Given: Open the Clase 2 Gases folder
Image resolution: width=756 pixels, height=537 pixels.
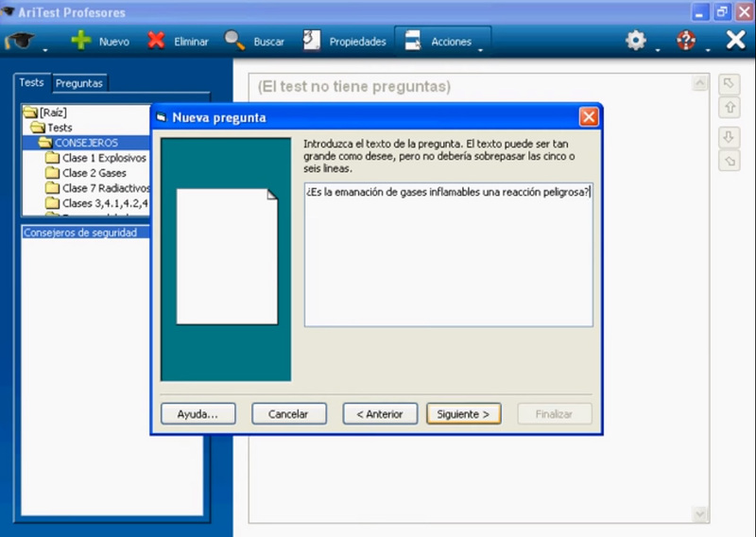Looking at the screenshot, I should pyautogui.click(x=86, y=173).
